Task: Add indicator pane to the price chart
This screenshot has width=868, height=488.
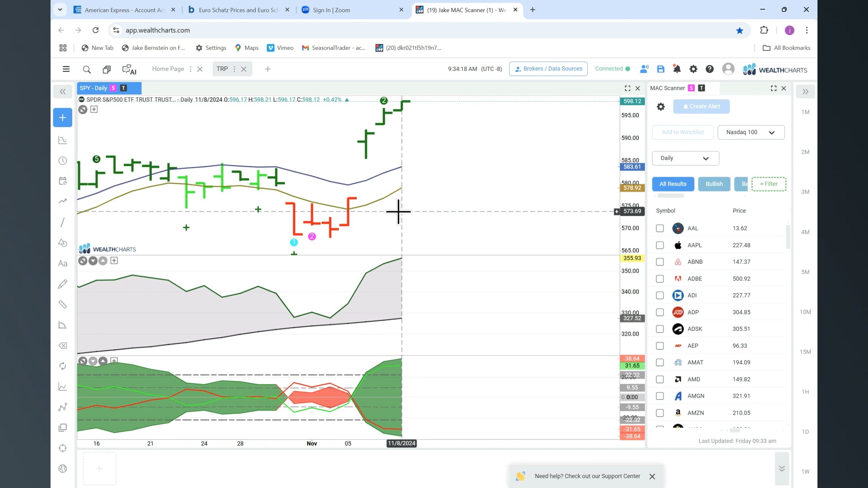Action: (94, 109)
